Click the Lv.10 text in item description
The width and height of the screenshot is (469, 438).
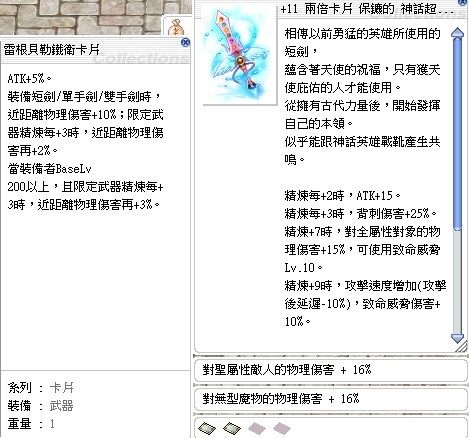click(303, 267)
